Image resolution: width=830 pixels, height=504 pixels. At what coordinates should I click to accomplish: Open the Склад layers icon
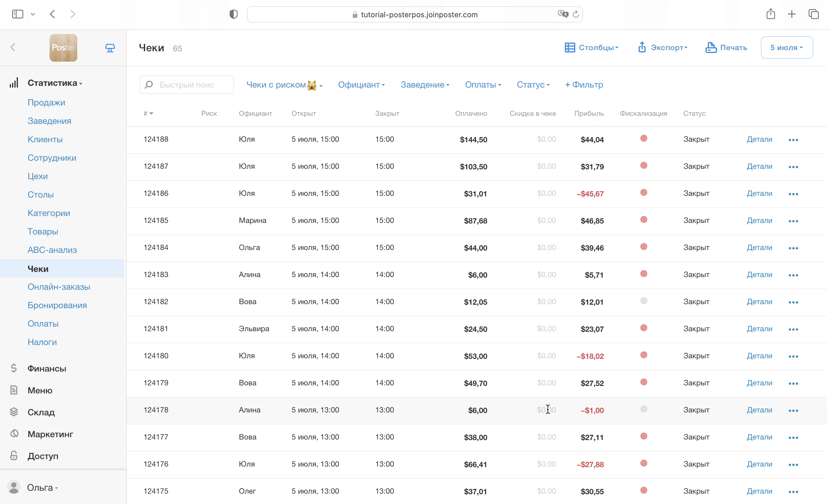pos(14,412)
